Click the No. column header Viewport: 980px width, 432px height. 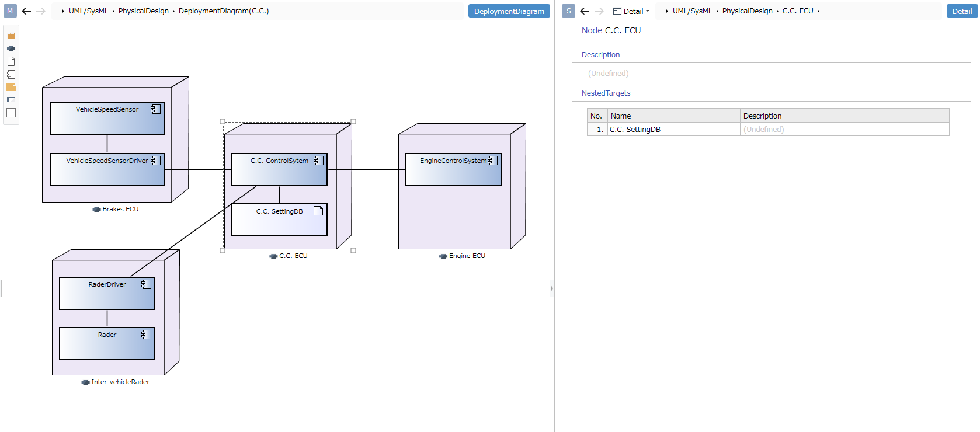point(597,116)
